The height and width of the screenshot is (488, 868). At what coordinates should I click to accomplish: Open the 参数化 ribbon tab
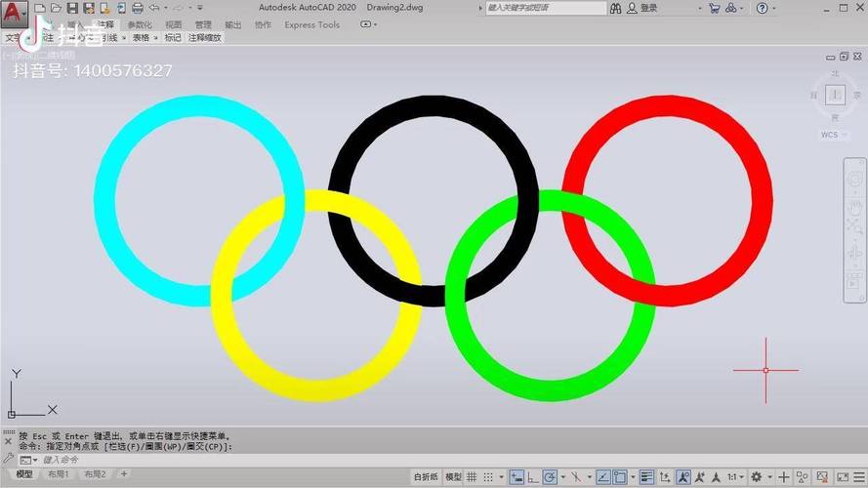(x=140, y=25)
